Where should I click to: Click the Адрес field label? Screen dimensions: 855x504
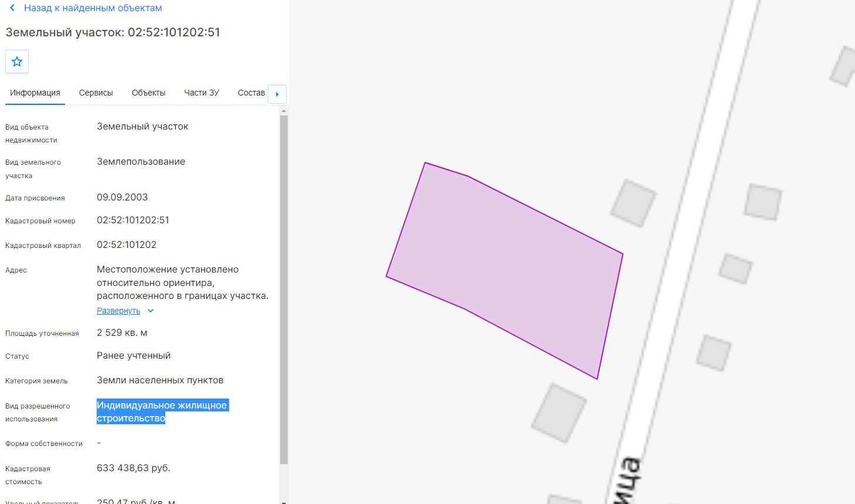tap(16, 270)
